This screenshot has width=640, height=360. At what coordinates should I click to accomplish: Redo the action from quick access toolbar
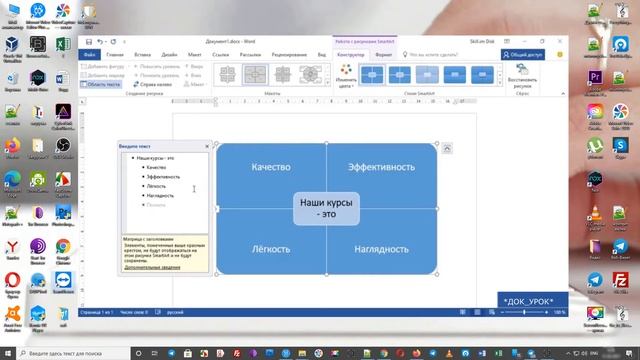point(113,42)
